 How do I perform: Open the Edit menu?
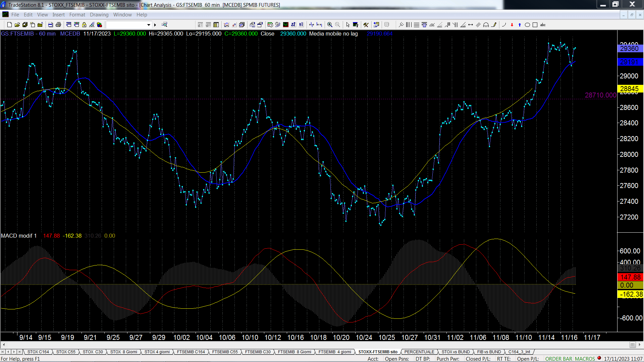coord(28,15)
